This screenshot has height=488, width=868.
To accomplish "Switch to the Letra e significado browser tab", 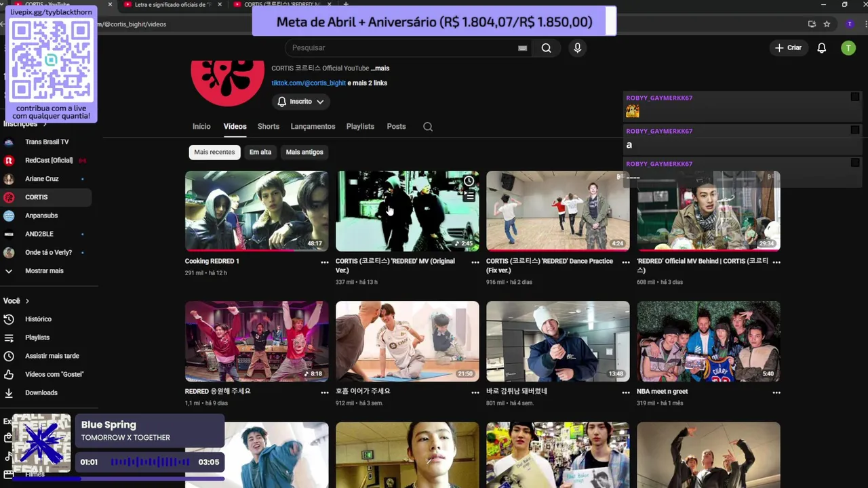I will 173,5.
